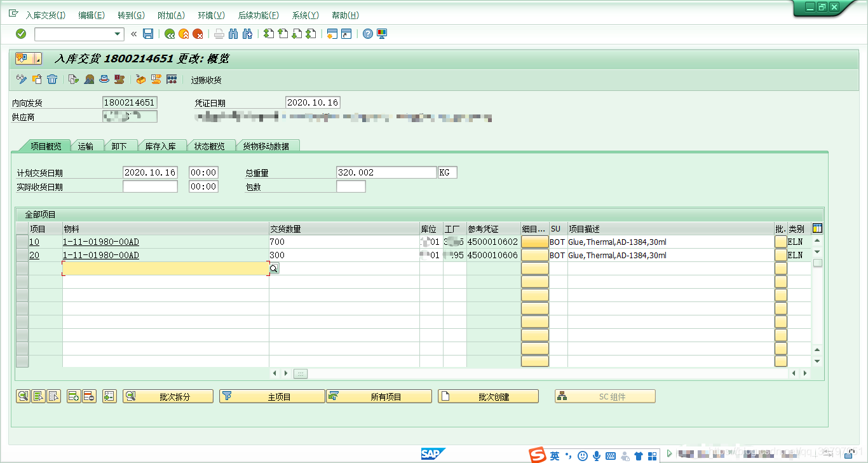Click the Generate shortcut icon
The image size is (868, 463).
tap(346, 34)
